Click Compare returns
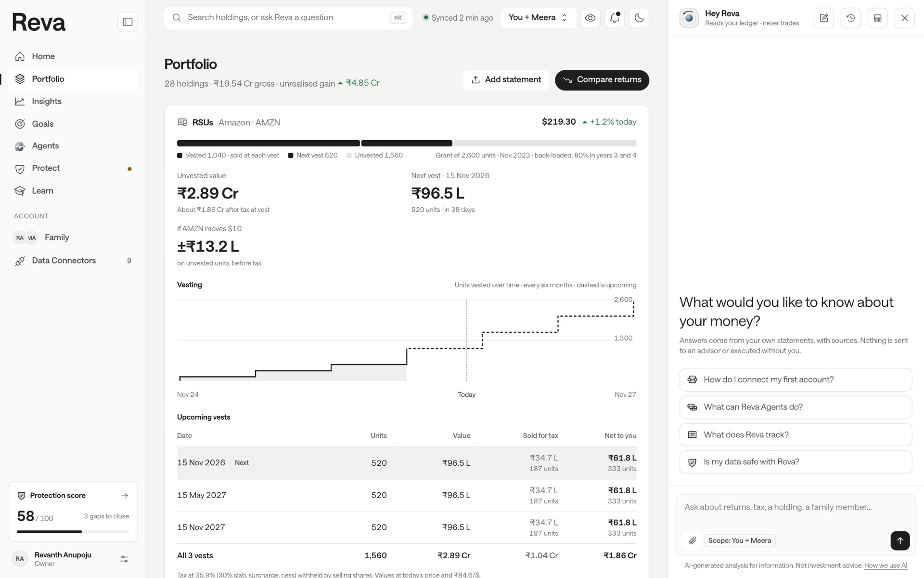Screen dimensions: 924x578 (602, 80)
